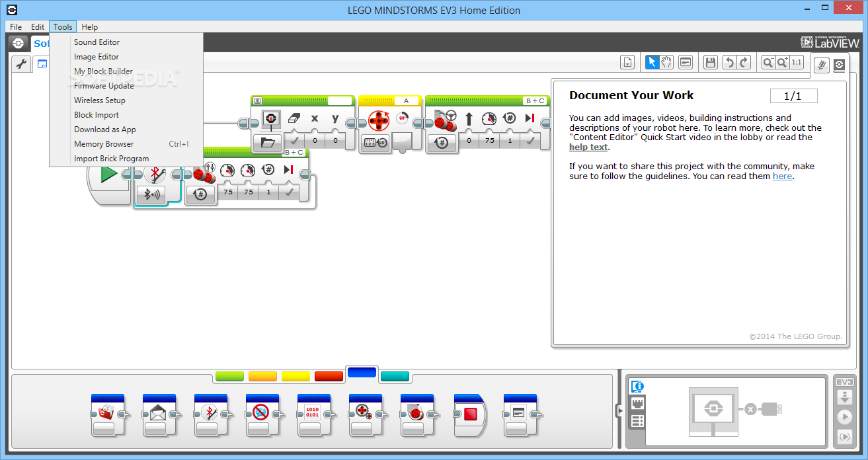Open Brick Information tab in hardware page
The width and height of the screenshot is (868, 460).
pos(638,387)
